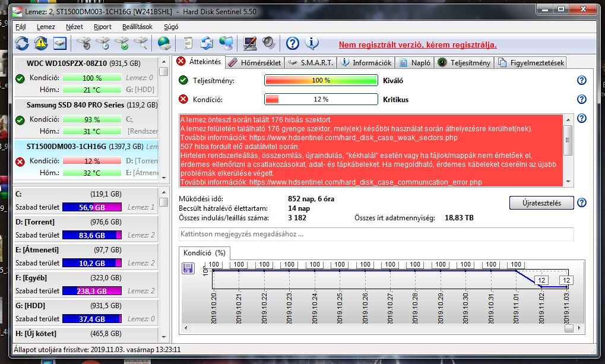This screenshot has height=364, width=605.
Task: Click chart horizontal scrollbar left arrow
Action: coord(186,328)
